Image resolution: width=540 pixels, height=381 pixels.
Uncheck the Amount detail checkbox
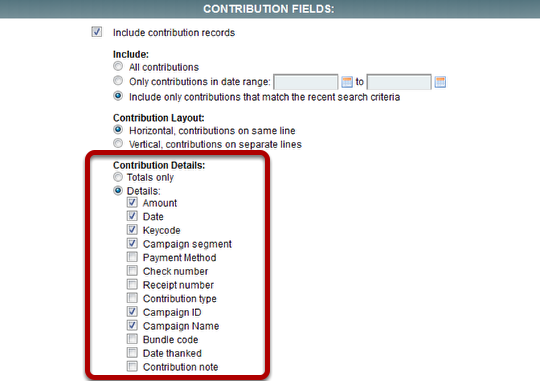(132, 202)
